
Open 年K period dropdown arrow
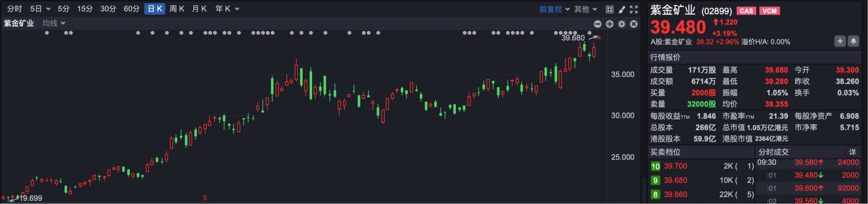tap(237, 9)
